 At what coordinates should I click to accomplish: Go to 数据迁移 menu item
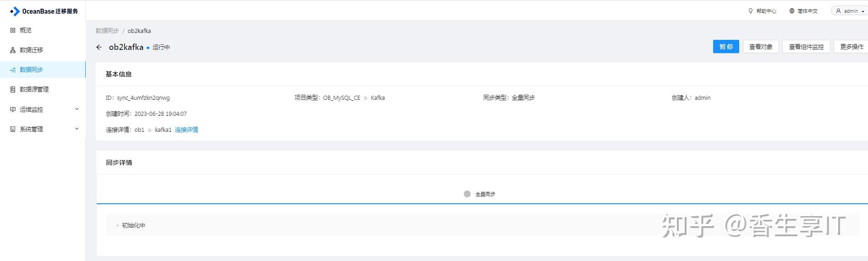pyautogui.click(x=31, y=50)
